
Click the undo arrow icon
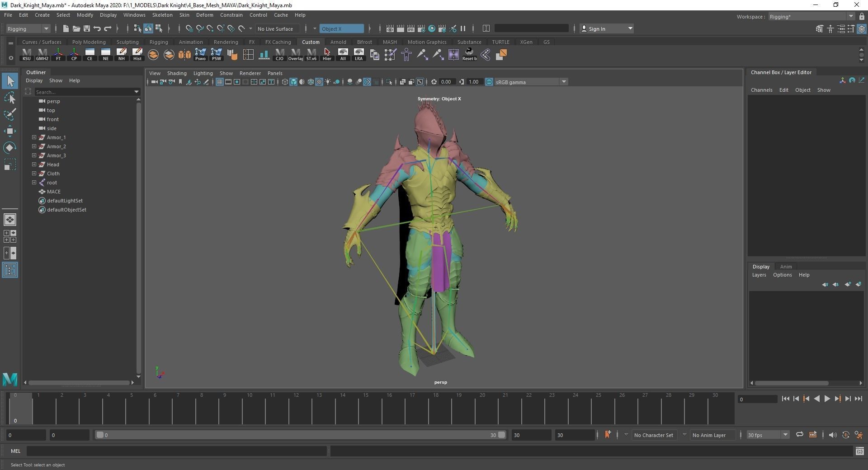coord(97,28)
